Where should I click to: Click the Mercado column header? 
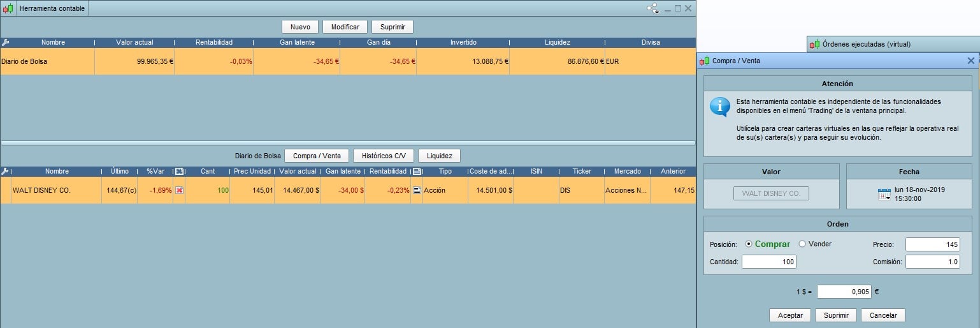pyautogui.click(x=628, y=172)
